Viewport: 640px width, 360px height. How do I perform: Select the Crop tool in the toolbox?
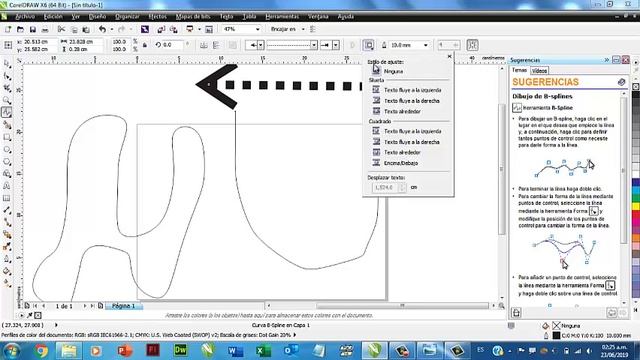(x=7, y=88)
